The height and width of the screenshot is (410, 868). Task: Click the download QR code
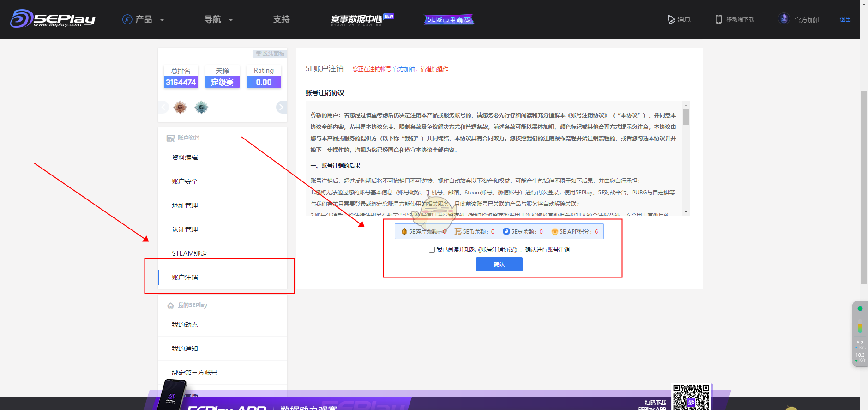coord(691,397)
